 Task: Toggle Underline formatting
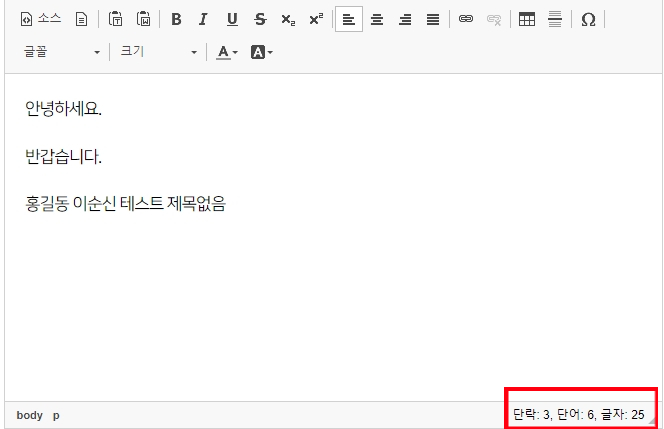[232, 19]
